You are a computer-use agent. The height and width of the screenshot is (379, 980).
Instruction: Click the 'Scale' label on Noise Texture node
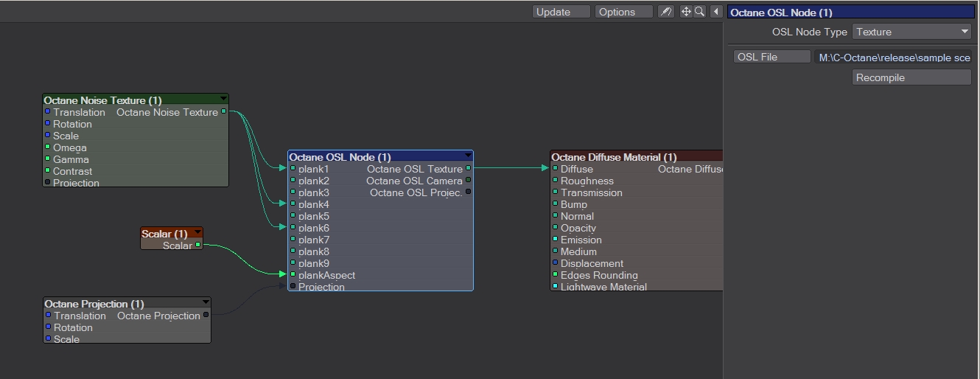click(x=66, y=136)
